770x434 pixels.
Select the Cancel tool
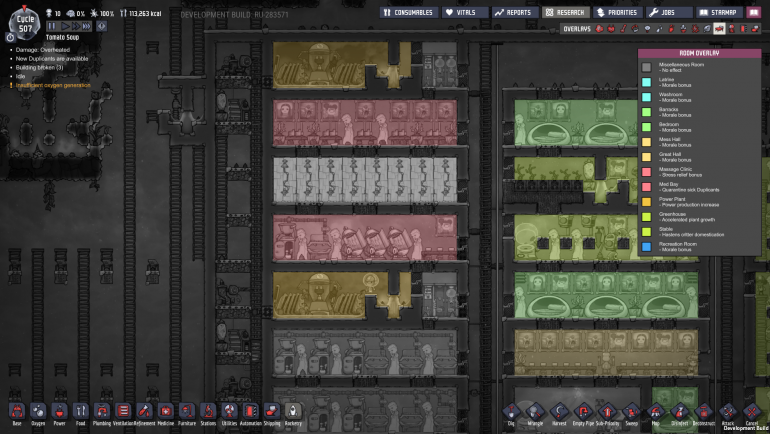click(x=752, y=412)
